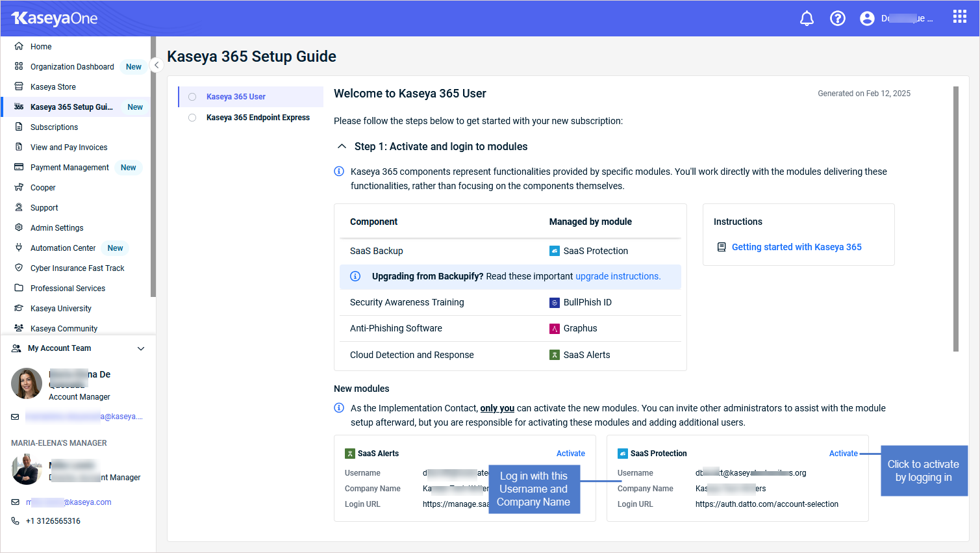Click the BullPhish ID module icon

point(555,302)
